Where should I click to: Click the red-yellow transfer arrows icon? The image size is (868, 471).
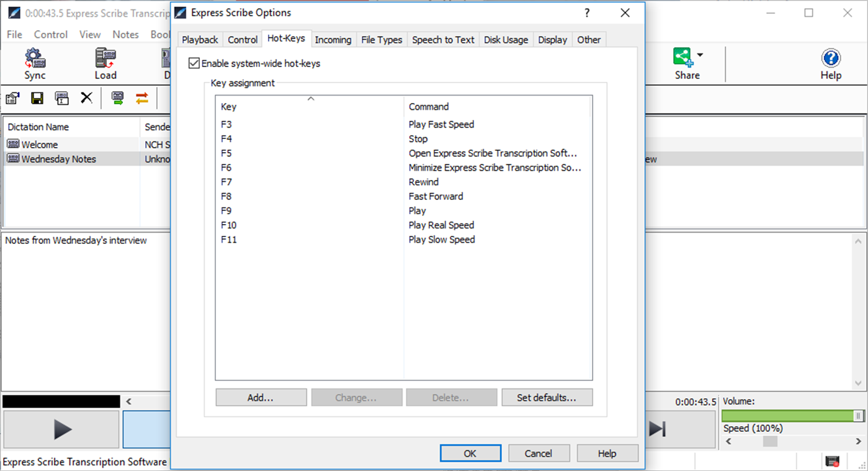point(141,98)
